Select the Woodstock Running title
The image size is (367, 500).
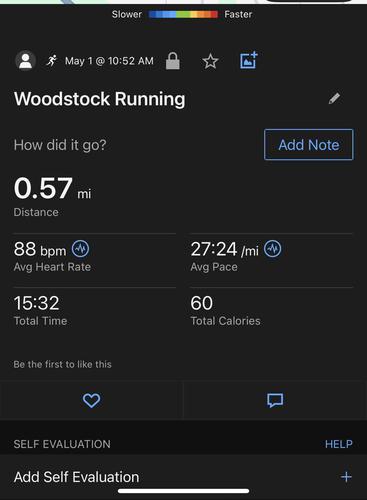(x=100, y=99)
